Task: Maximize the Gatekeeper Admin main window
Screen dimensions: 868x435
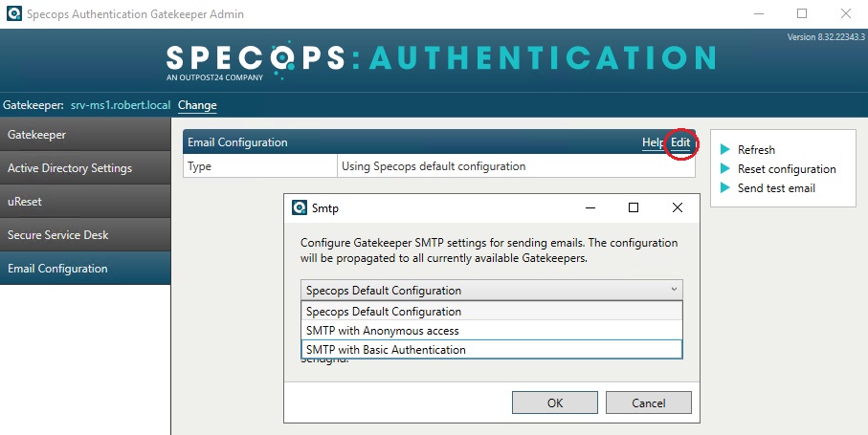Action: click(802, 13)
